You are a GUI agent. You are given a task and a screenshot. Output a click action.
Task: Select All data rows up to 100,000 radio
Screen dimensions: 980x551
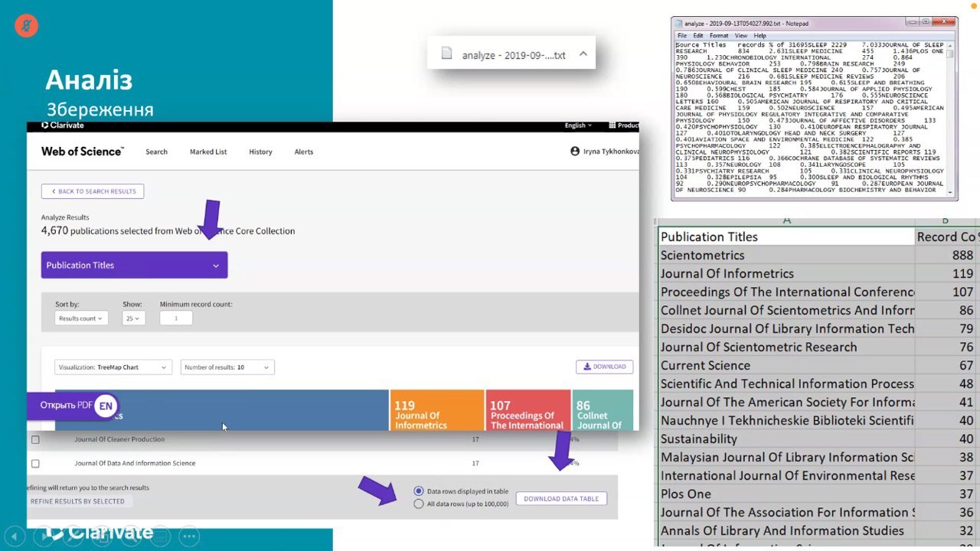(418, 504)
